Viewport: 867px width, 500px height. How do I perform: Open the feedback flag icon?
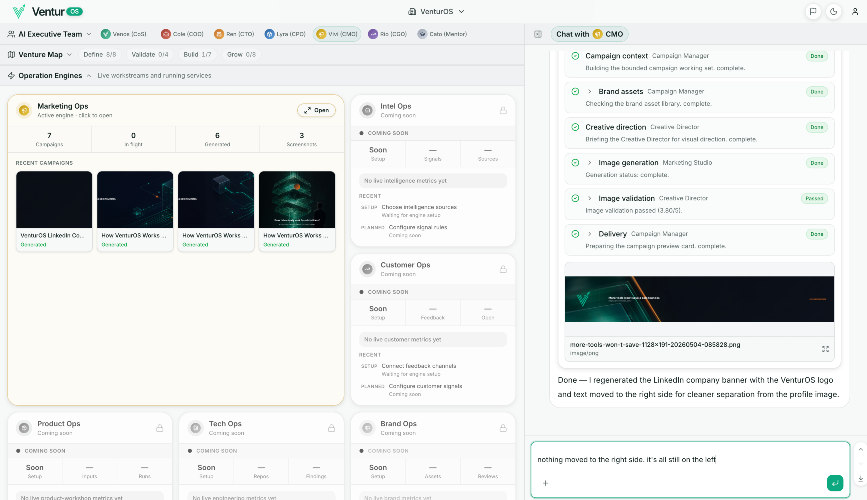[813, 11]
